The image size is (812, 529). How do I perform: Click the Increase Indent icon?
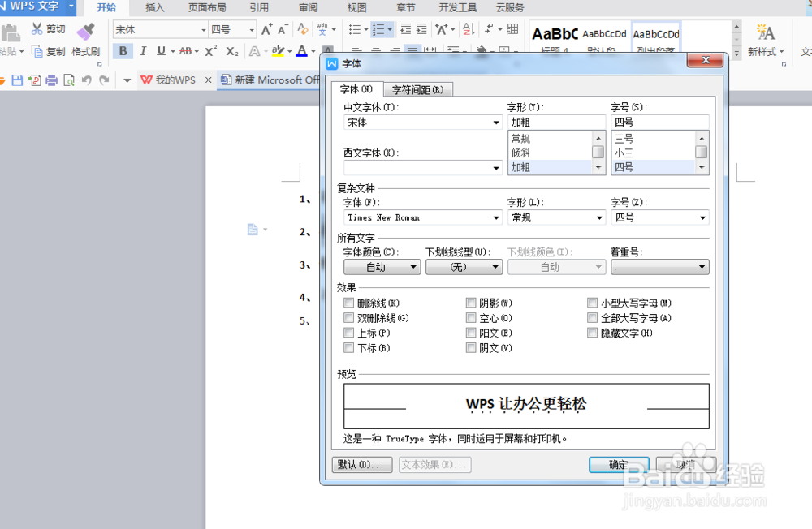[x=422, y=29]
